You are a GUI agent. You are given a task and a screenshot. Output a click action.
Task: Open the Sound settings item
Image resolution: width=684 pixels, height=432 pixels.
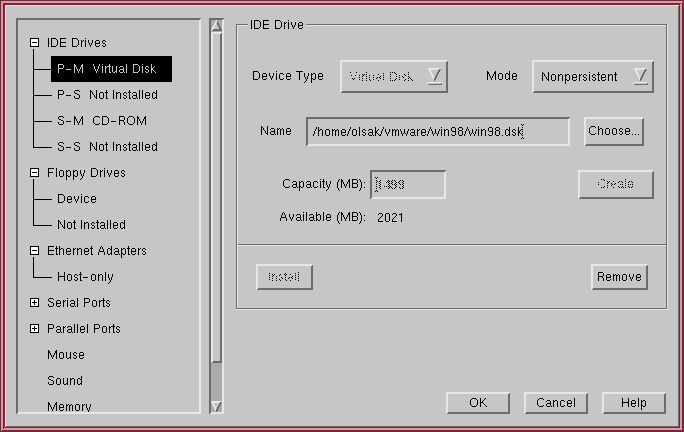[65, 381]
